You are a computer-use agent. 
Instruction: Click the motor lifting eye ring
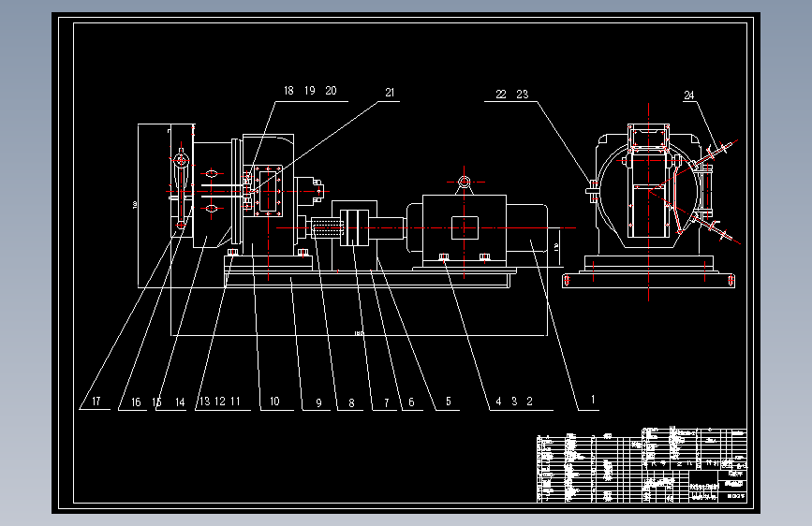pyautogui.click(x=464, y=182)
